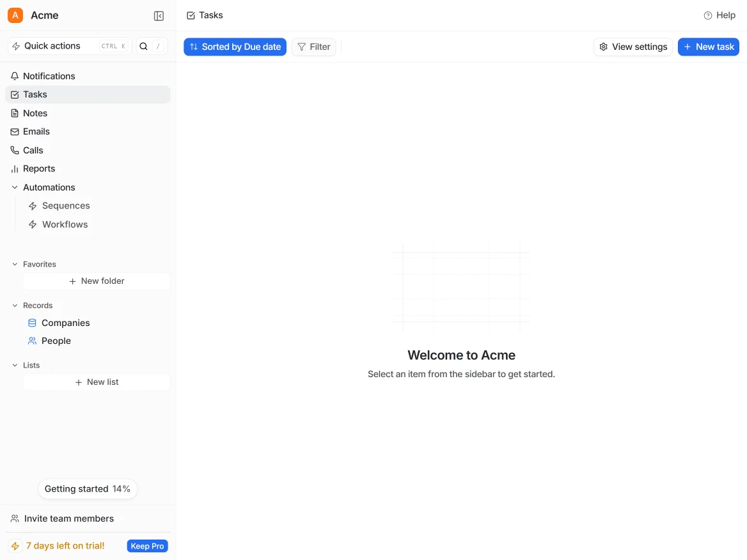This screenshot has width=747, height=560.
Task: Open the Filter options
Action: 313,47
